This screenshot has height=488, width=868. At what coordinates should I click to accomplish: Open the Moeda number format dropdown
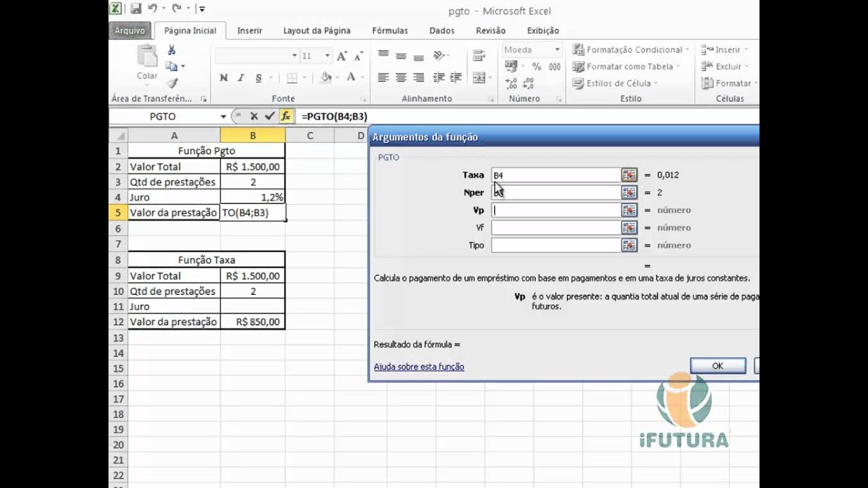[557, 49]
